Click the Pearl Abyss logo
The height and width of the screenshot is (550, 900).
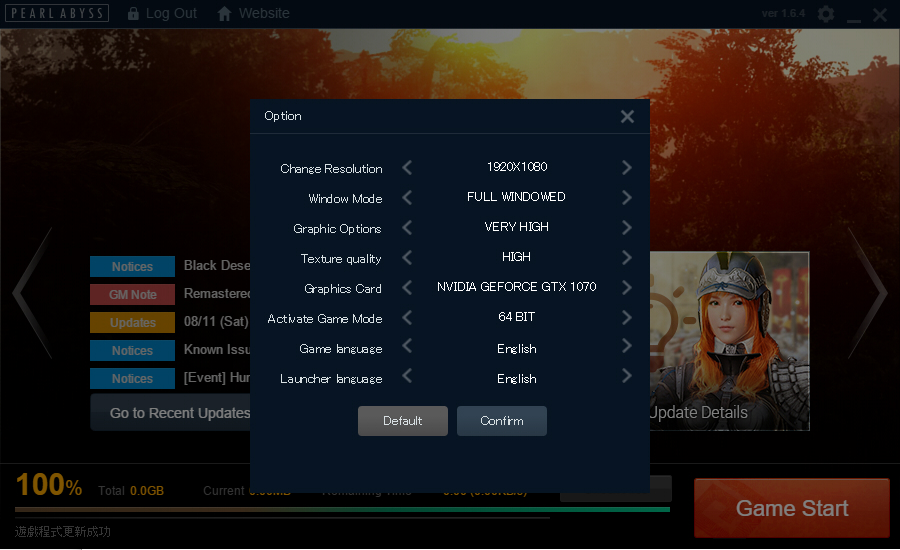57,13
